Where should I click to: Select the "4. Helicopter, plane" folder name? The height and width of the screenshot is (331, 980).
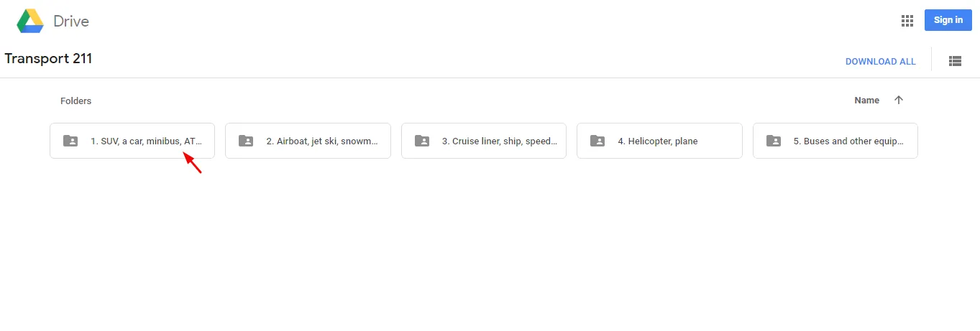658,141
